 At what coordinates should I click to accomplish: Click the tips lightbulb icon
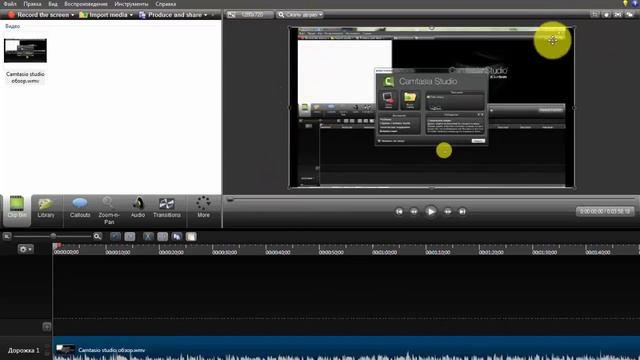click(625, 3)
